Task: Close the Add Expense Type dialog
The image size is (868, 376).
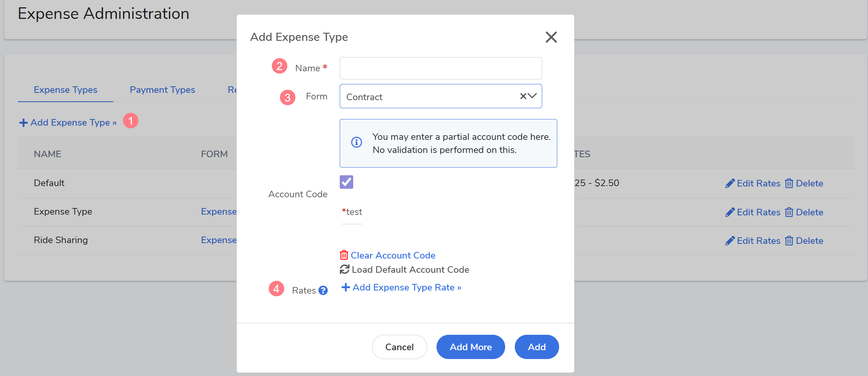Action: pos(551,37)
